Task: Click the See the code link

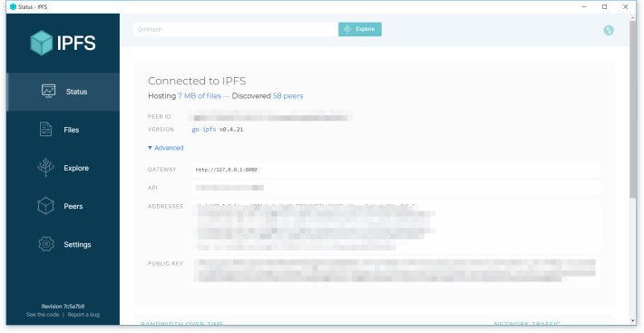Action: pos(43,315)
